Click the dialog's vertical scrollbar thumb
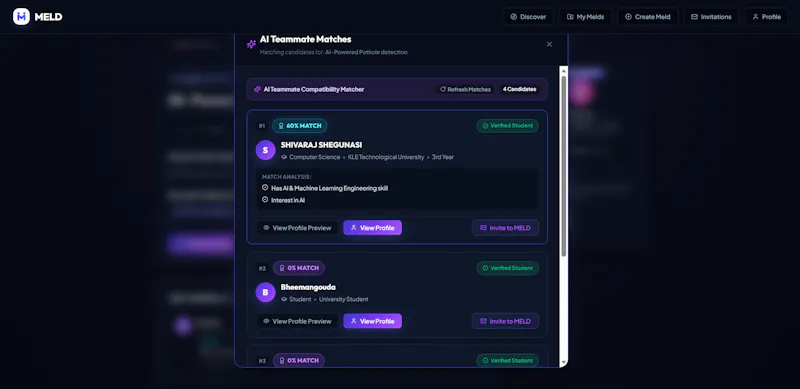This screenshot has width=800, height=389. [x=564, y=166]
